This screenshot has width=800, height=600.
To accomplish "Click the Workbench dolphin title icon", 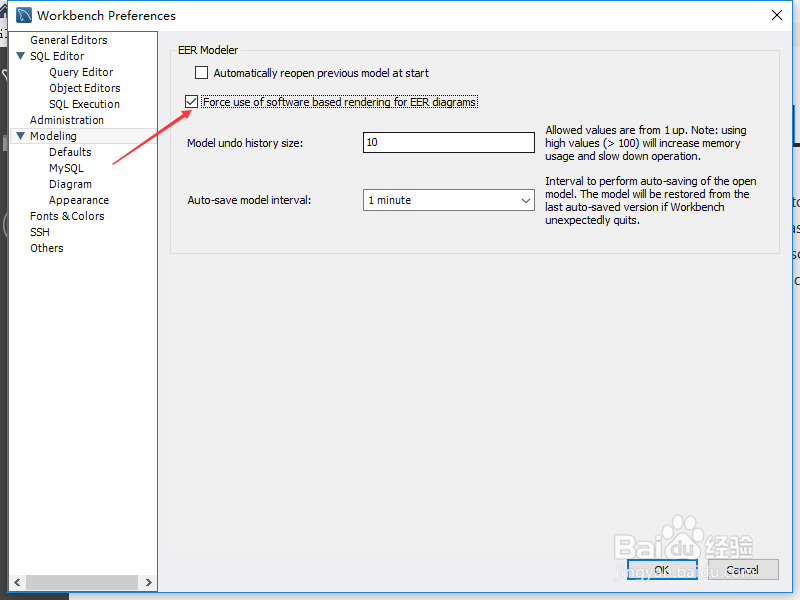I will point(23,15).
